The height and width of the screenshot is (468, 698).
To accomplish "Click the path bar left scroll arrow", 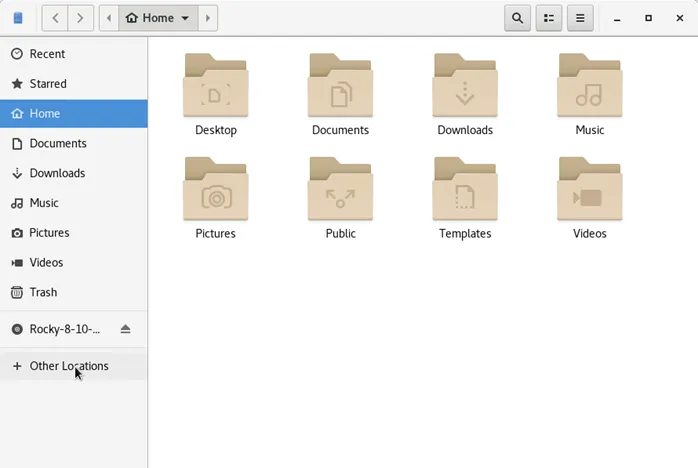I will click(109, 18).
